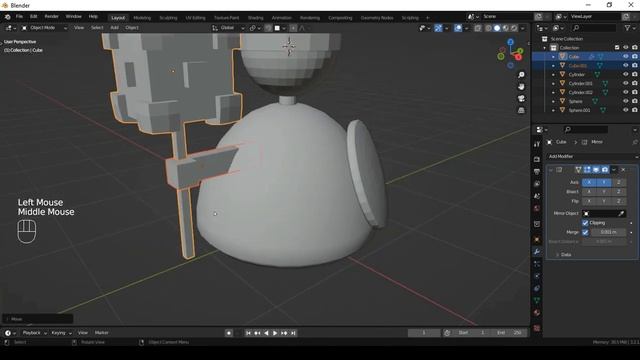Open the Edit menu
Viewport: 640px width, 360px height.
(33, 17)
